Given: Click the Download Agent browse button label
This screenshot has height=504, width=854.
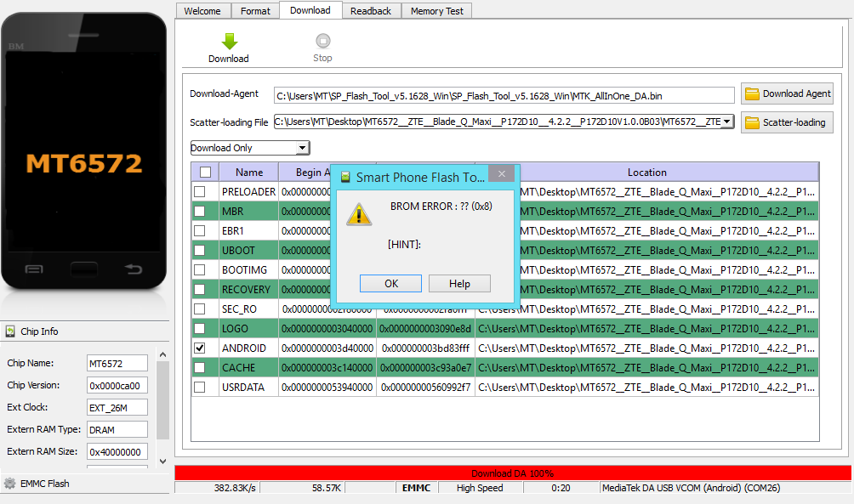Looking at the screenshot, I should point(797,93).
